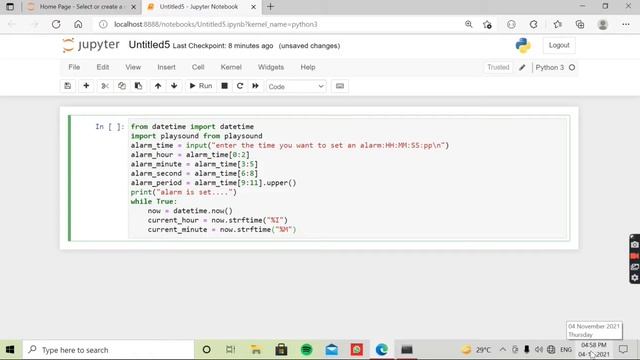The image size is (640, 360).
Task: Open the View menu
Action: point(133,67)
